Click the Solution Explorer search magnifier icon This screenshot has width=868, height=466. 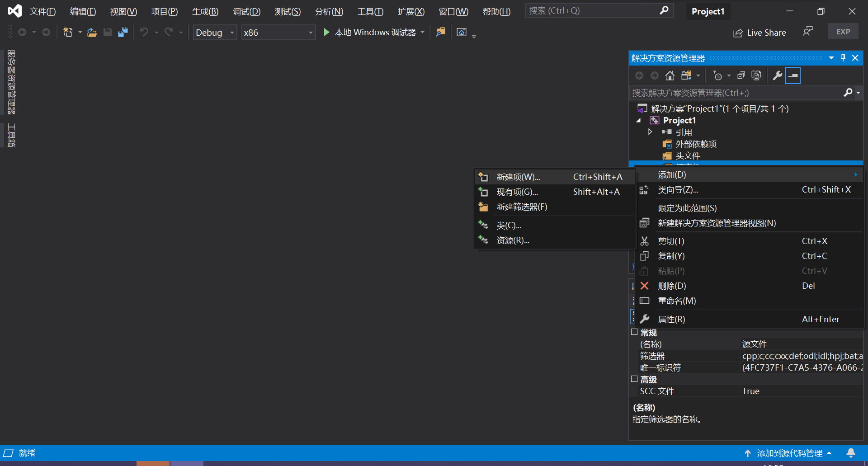click(848, 93)
